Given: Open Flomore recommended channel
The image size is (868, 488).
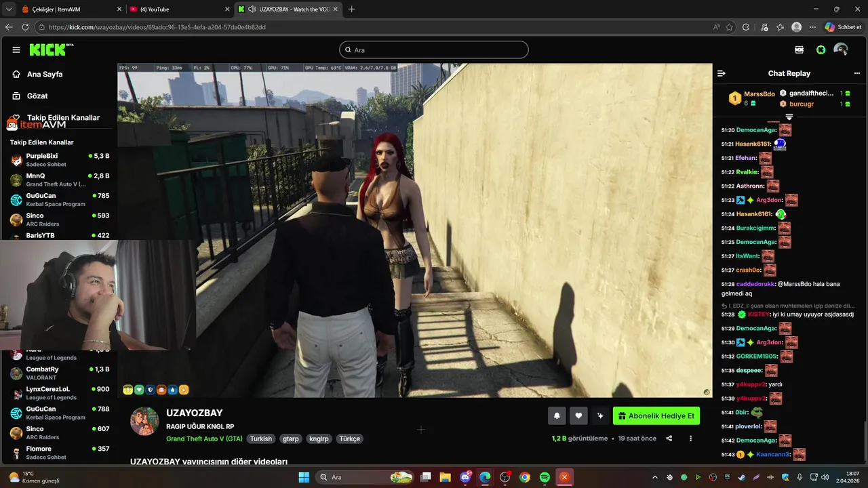Looking at the screenshot, I should [x=59, y=453].
